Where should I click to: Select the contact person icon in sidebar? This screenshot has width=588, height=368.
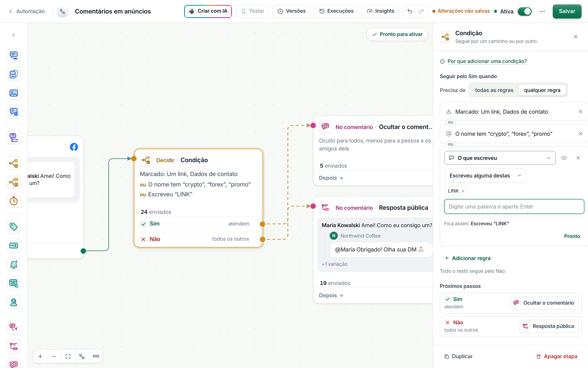click(x=14, y=302)
